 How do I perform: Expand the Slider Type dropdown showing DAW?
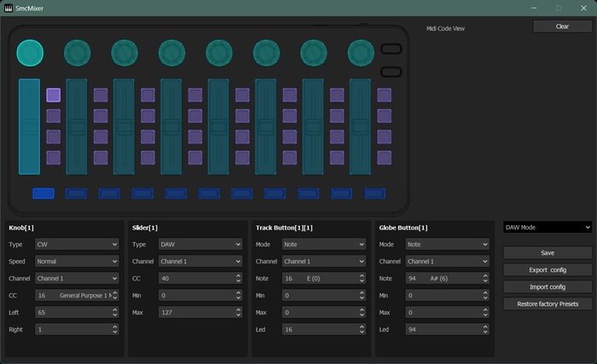click(x=200, y=244)
